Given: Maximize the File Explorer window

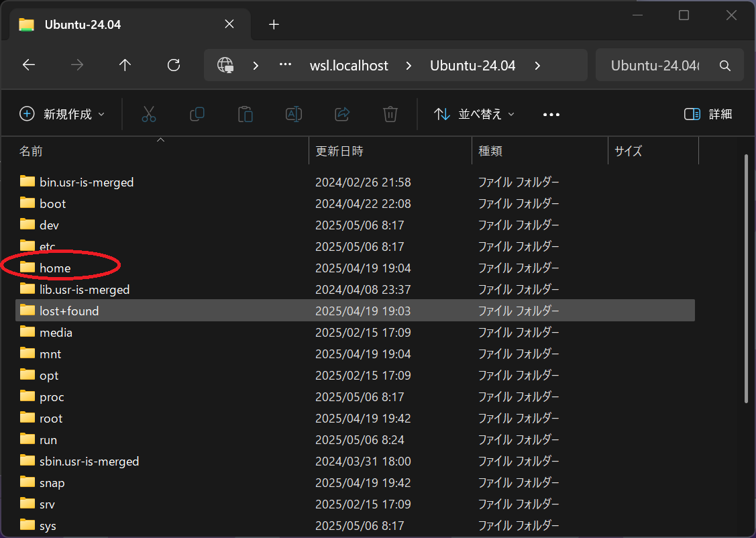Looking at the screenshot, I should 684,15.
